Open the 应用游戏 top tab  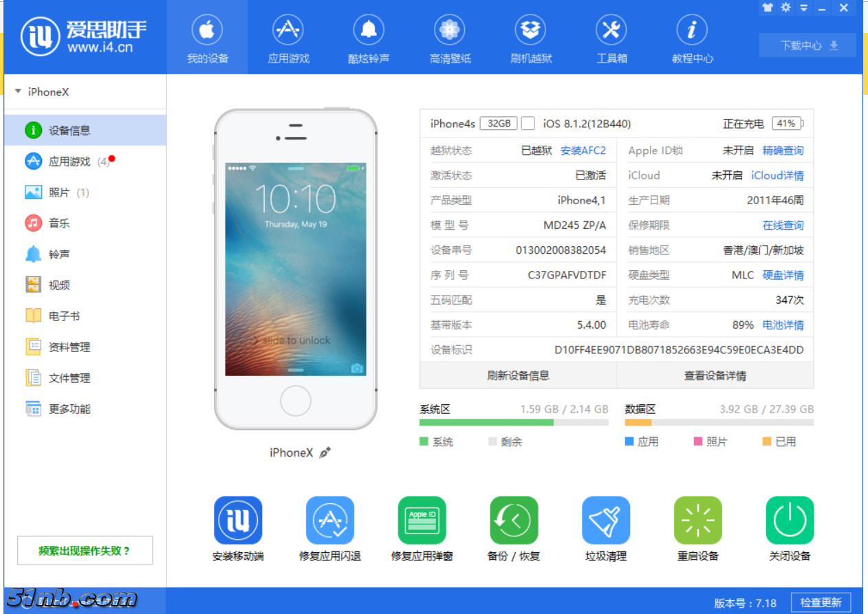(288, 38)
